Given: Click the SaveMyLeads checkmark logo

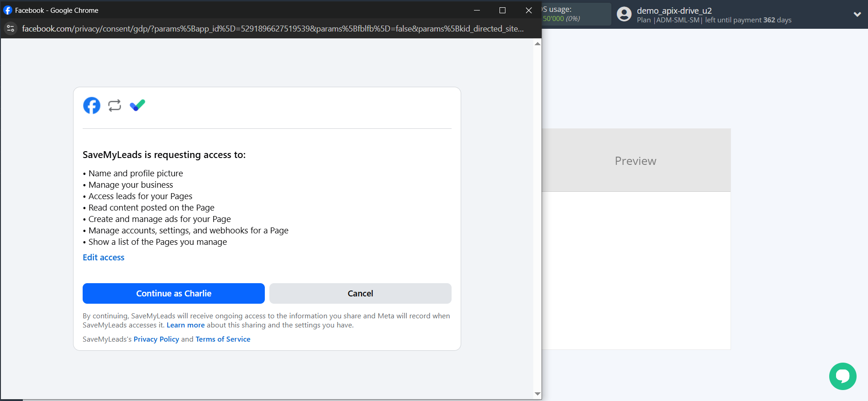Looking at the screenshot, I should click(x=137, y=106).
